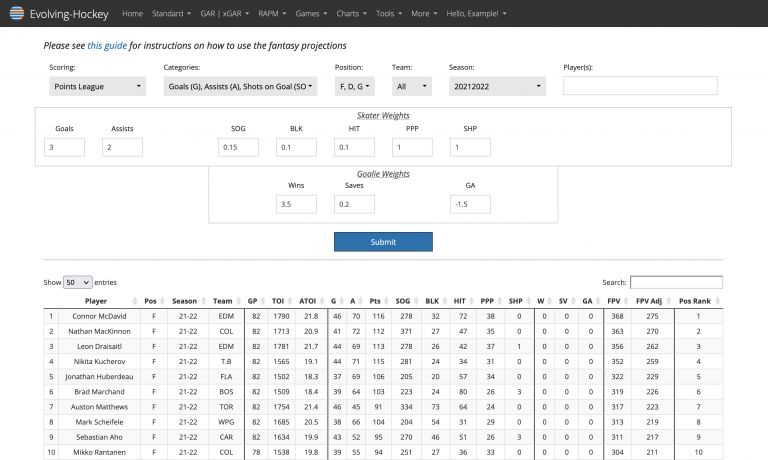Sort table by TOI column

point(278,301)
